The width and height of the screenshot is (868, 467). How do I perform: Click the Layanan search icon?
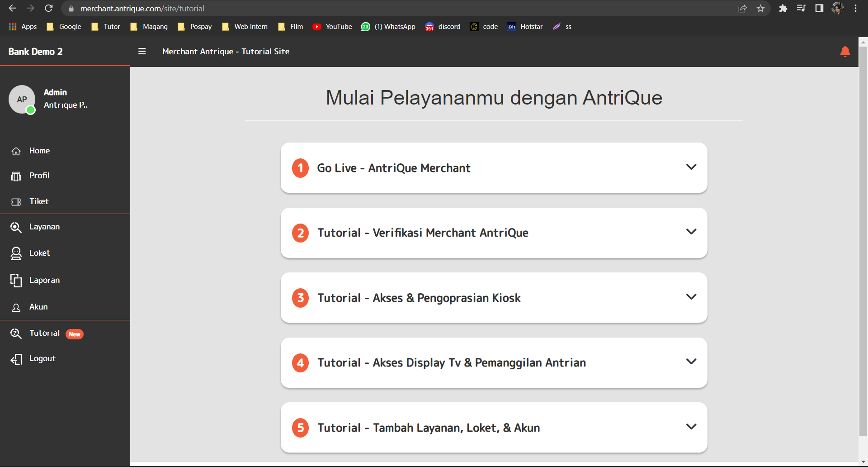tap(16, 227)
